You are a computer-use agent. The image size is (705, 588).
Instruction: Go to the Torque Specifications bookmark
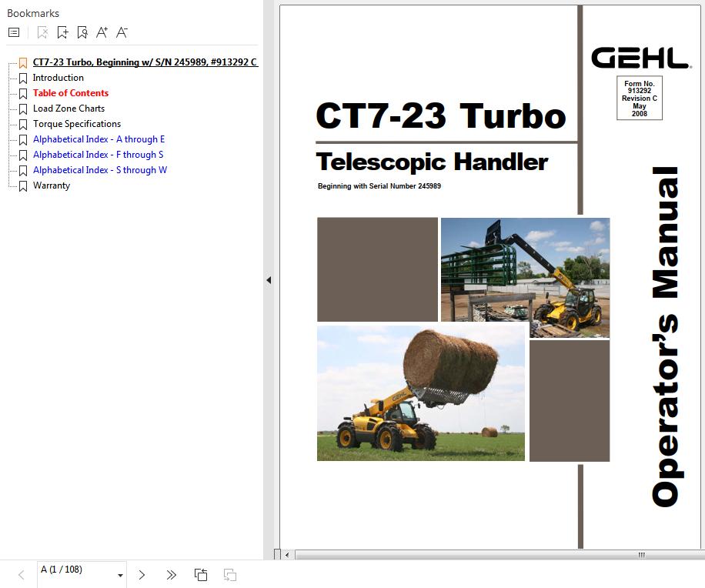point(77,124)
